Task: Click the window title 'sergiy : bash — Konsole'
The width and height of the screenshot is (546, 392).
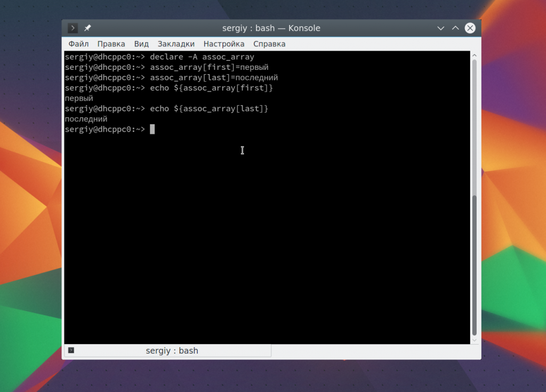Action: point(271,28)
